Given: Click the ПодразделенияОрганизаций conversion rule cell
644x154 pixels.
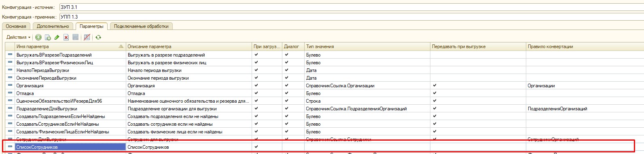Looking at the screenshot, I should click(x=585, y=108).
